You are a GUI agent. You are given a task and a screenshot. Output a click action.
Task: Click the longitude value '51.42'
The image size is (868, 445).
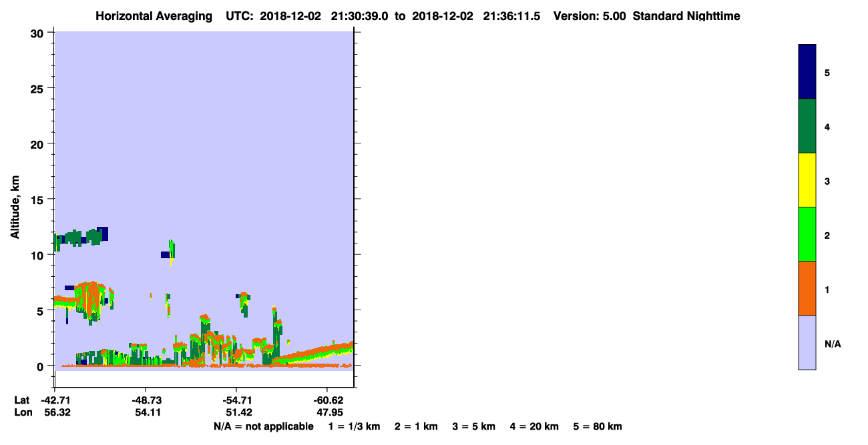[239, 412]
